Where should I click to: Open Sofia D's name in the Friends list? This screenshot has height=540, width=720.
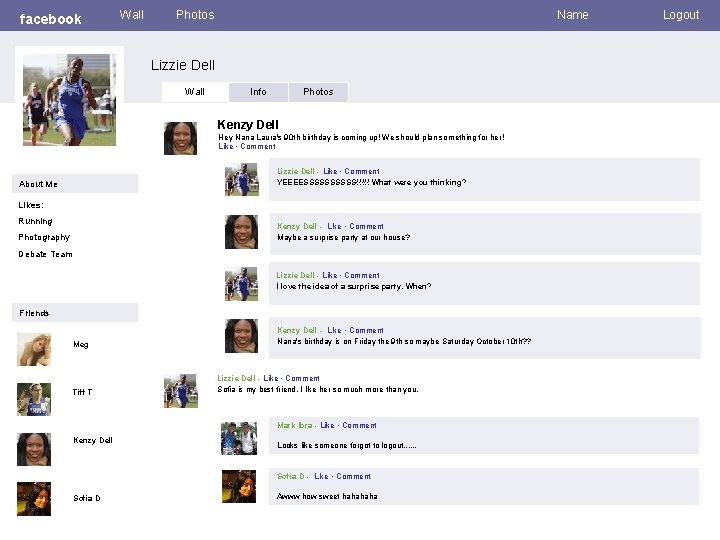point(87,498)
